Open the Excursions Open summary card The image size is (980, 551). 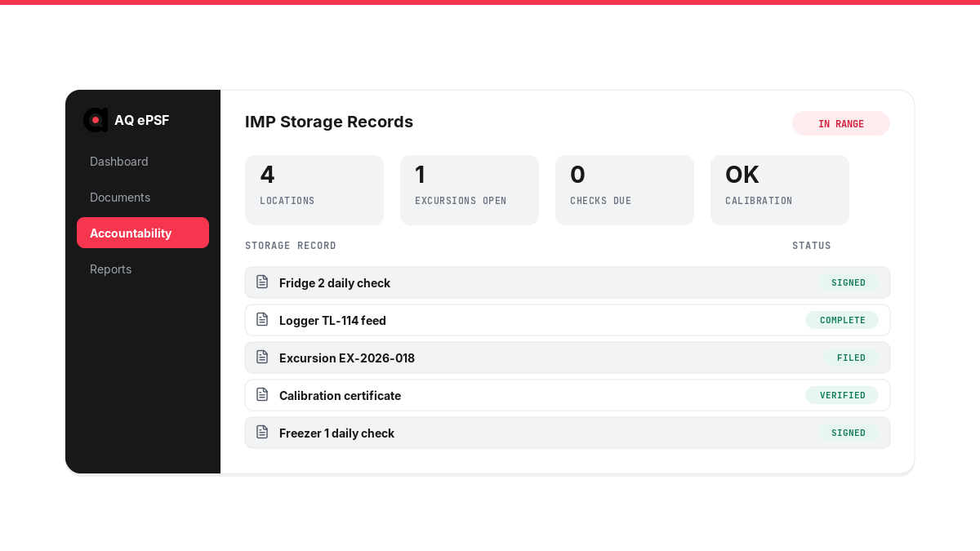(x=470, y=190)
